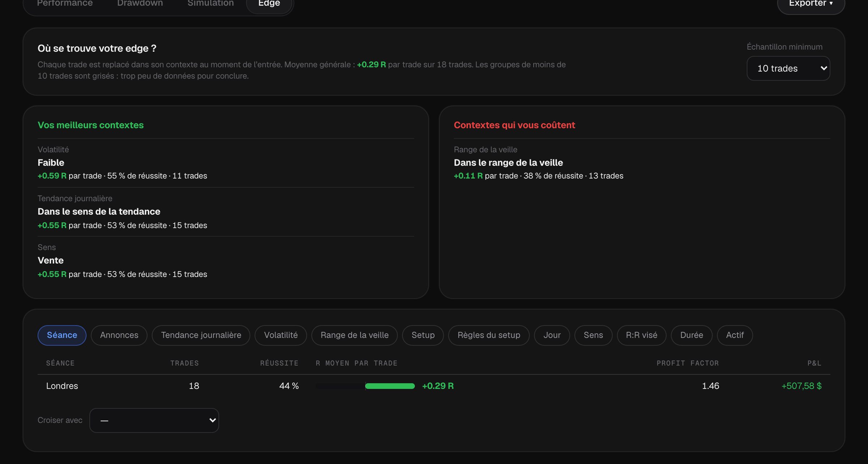This screenshot has width=868, height=464.
Task: Go to the Simulation tab
Action: tap(210, 3)
